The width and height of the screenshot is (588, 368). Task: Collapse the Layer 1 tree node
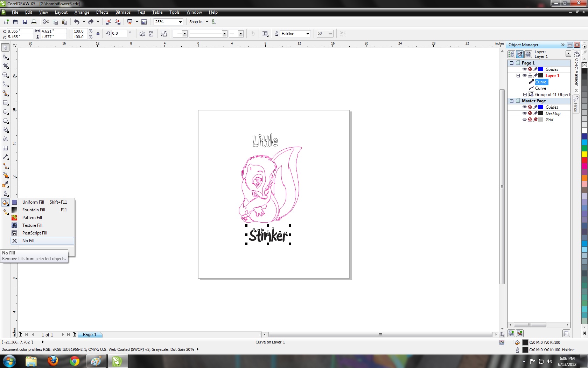[x=518, y=75]
